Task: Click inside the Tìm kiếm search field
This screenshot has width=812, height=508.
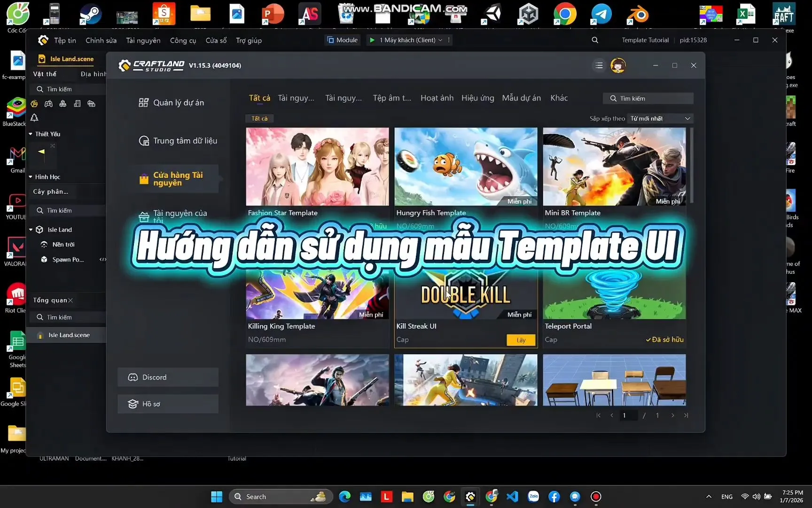Action: click(648, 98)
